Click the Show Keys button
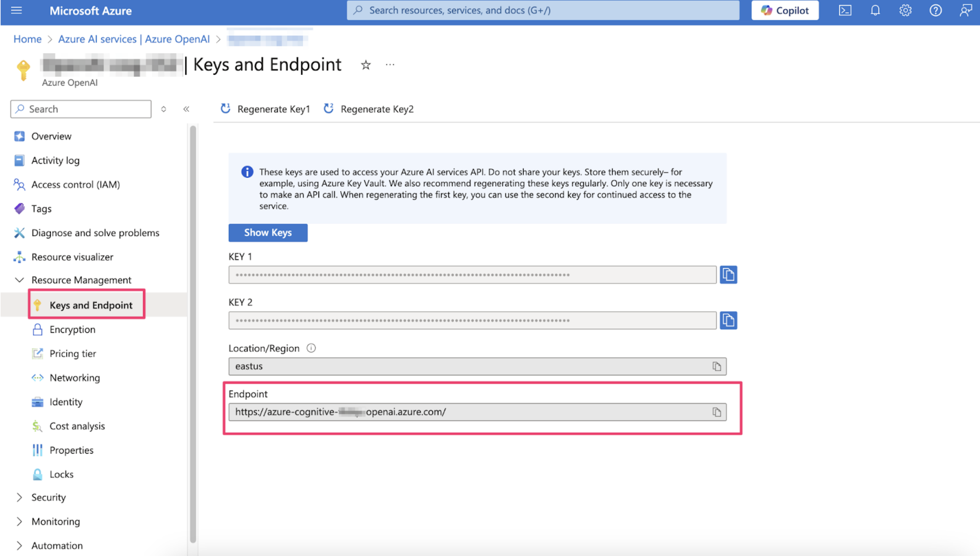 click(268, 233)
